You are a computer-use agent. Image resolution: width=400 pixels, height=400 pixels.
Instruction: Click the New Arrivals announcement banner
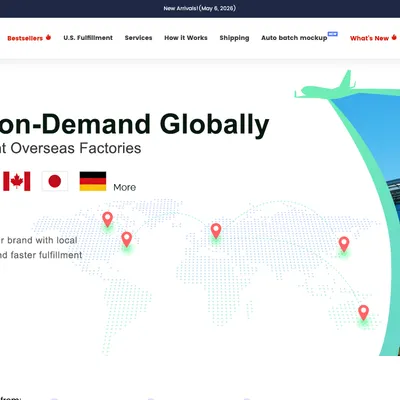point(200,8)
